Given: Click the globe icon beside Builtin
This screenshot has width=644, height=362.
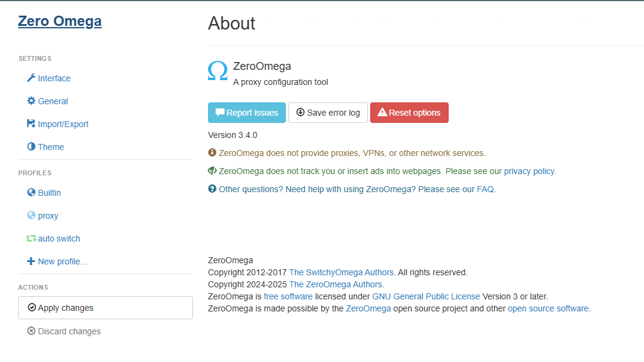Looking at the screenshot, I should pos(31,192).
